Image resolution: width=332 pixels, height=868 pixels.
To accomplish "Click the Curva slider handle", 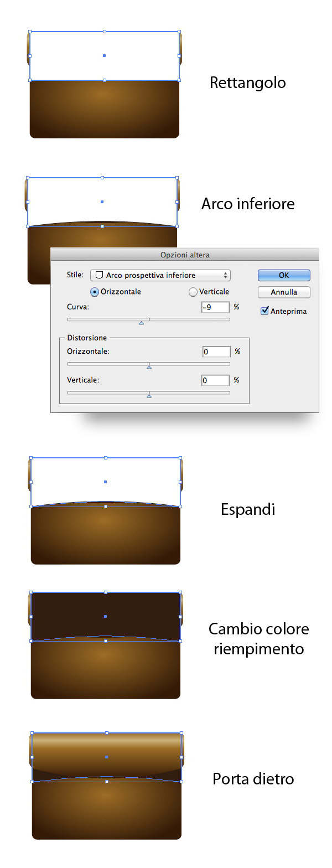I will coord(141,322).
